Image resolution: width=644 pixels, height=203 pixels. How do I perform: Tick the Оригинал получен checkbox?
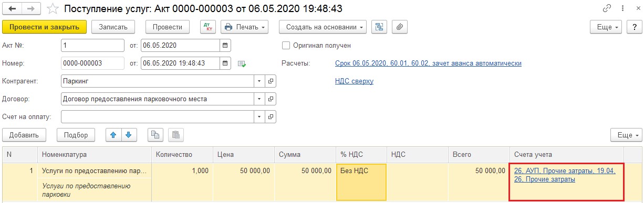[286, 46]
